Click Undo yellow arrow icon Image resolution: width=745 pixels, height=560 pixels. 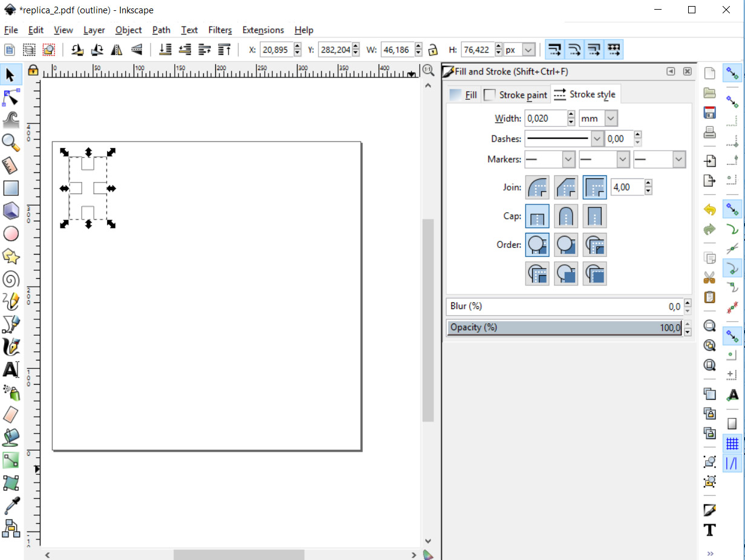[x=710, y=210]
